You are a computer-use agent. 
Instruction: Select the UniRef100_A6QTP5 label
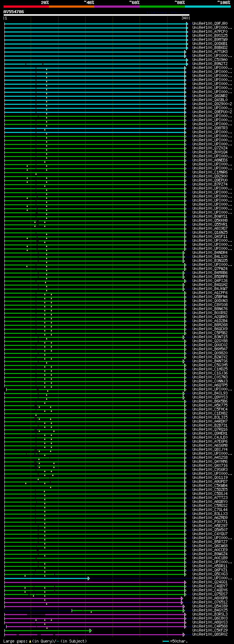(x=210, y=385)
